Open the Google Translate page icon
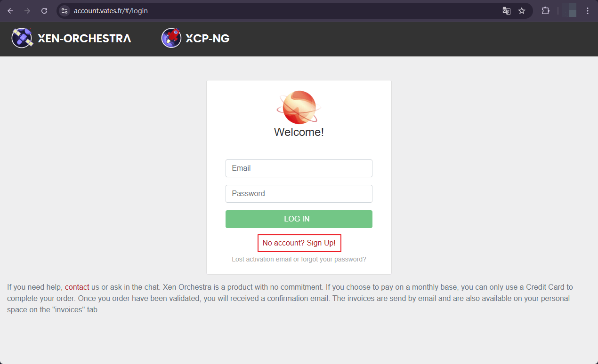The image size is (598, 364). click(507, 11)
